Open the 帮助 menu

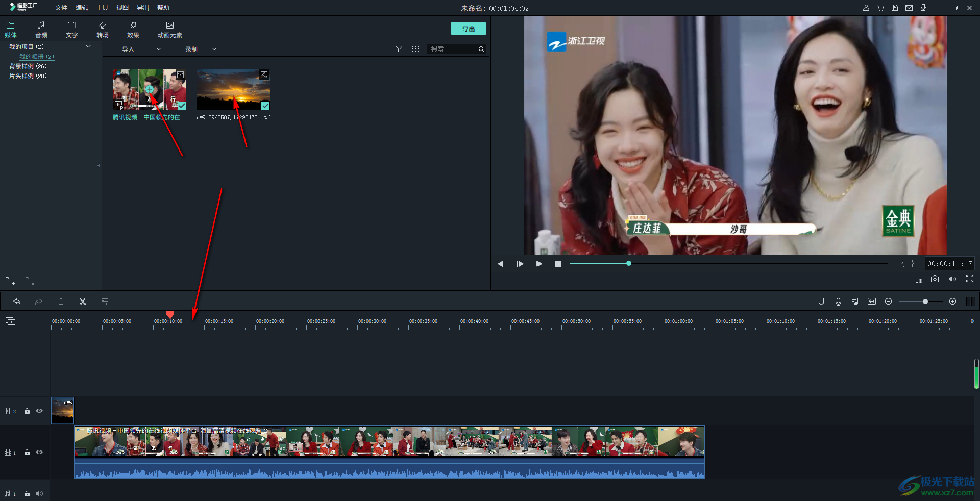(x=163, y=8)
